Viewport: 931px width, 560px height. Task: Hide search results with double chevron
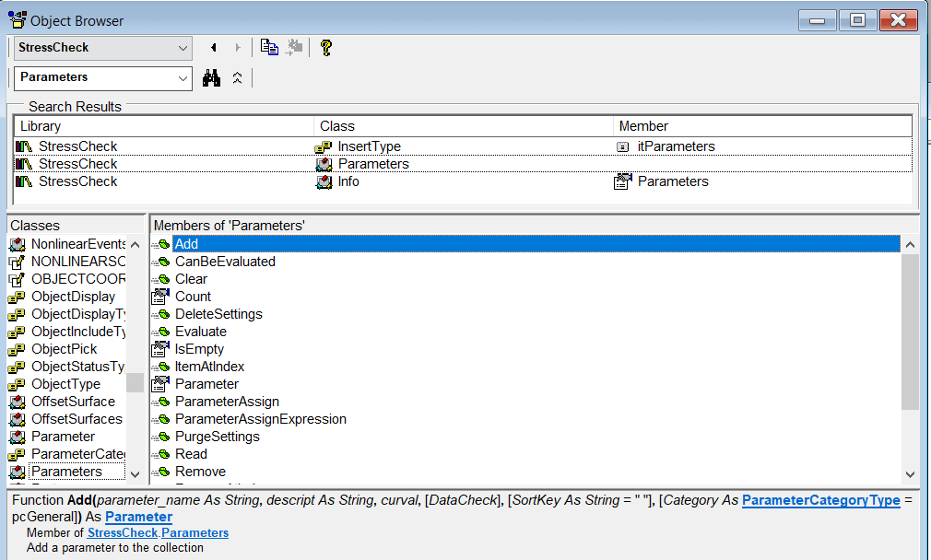(237, 78)
